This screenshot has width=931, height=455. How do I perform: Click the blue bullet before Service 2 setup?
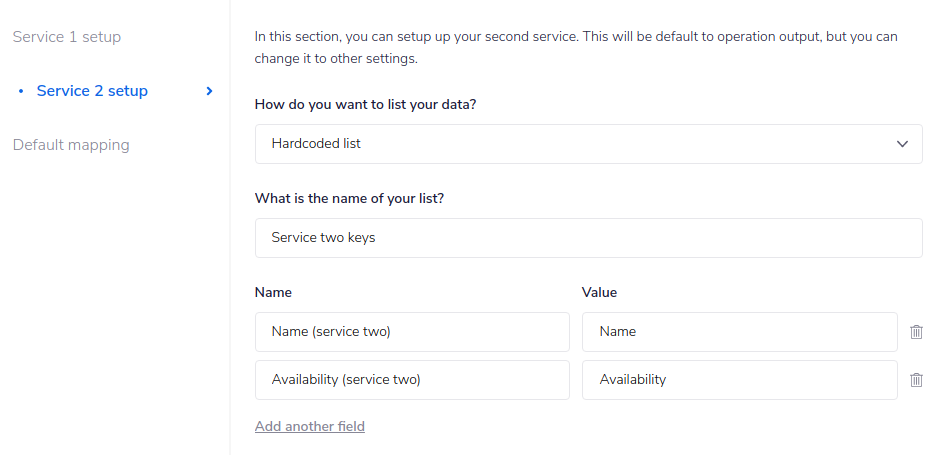click(21, 91)
